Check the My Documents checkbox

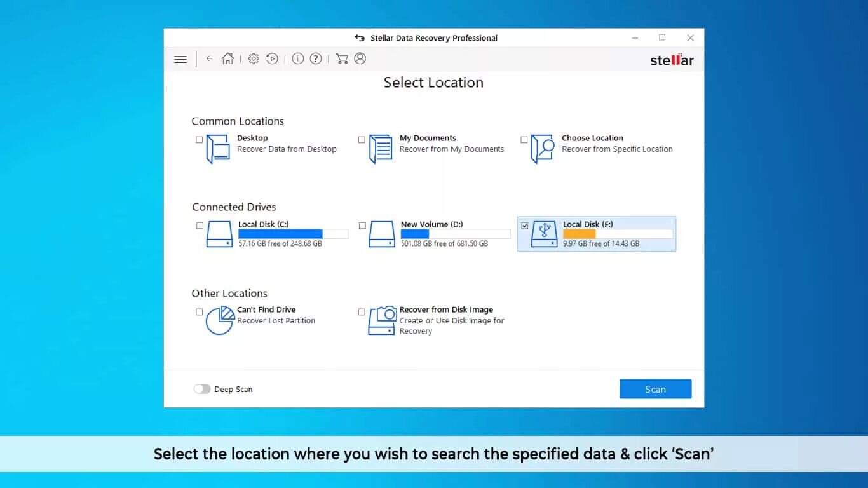[x=362, y=140]
